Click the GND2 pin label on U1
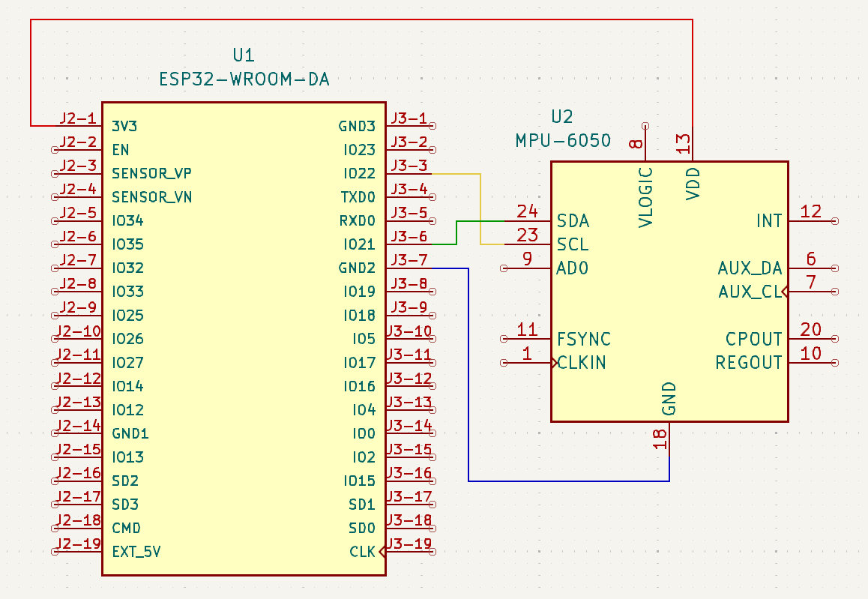The width and height of the screenshot is (868, 599). point(357,268)
